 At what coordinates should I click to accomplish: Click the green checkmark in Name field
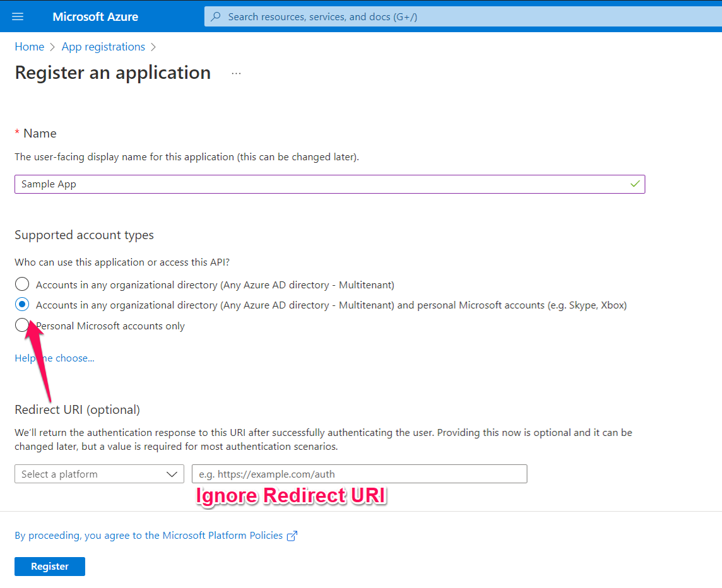(635, 184)
